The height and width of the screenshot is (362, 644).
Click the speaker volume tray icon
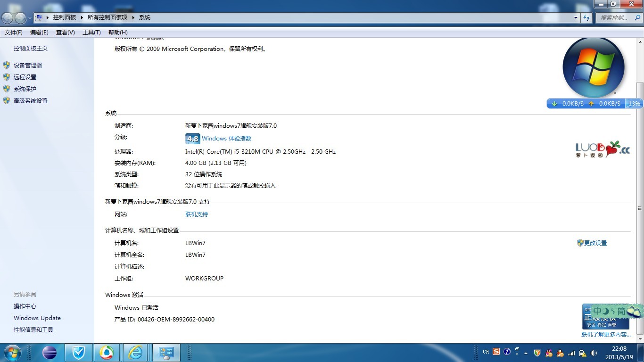(594, 353)
